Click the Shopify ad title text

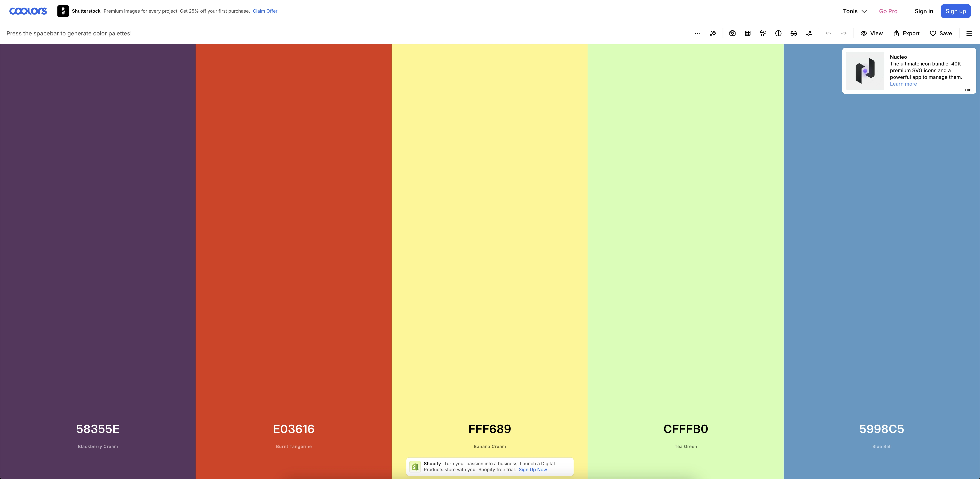tap(432, 463)
